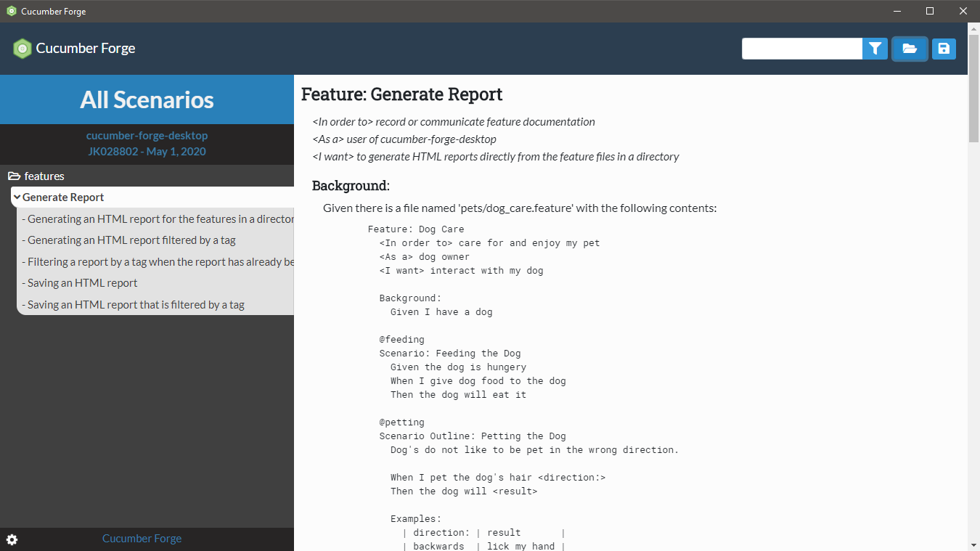Image resolution: width=980 pixels, height=551 pixels.
Task: Click 'Scenario: Feeding the Dog' line
Action: pyautogui.click(x=450, y=354)
